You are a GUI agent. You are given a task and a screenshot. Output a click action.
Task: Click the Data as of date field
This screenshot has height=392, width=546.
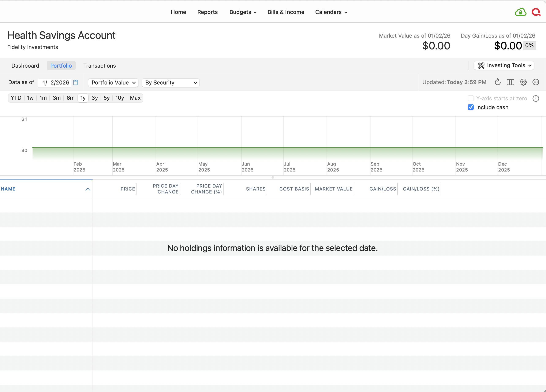pos(55,83)
